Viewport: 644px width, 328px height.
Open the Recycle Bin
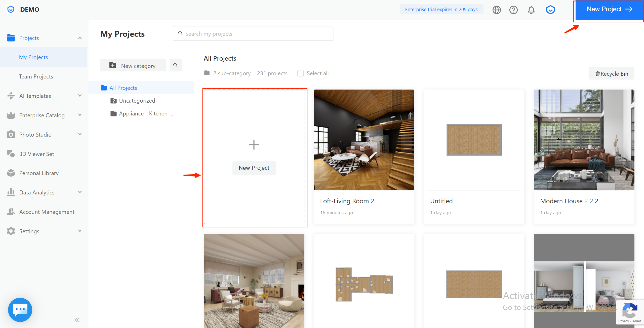[x=612, y=74]
